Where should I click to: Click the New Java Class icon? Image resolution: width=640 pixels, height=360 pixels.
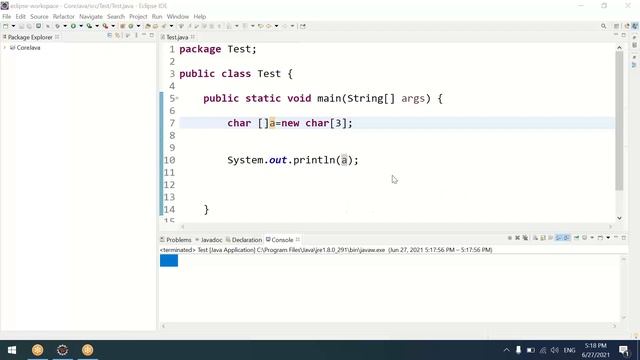[131, 26]
